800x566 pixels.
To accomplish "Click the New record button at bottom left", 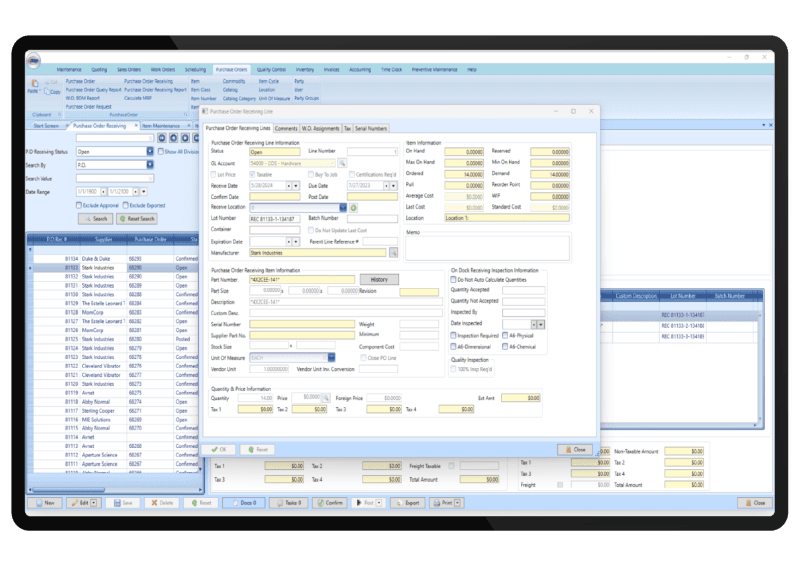I will (x=45, y=503).
